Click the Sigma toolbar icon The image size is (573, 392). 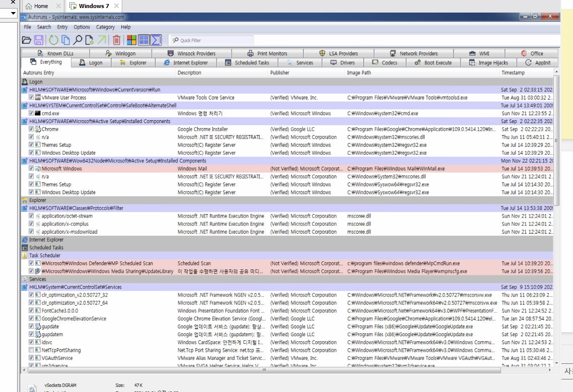pos(156,40)
